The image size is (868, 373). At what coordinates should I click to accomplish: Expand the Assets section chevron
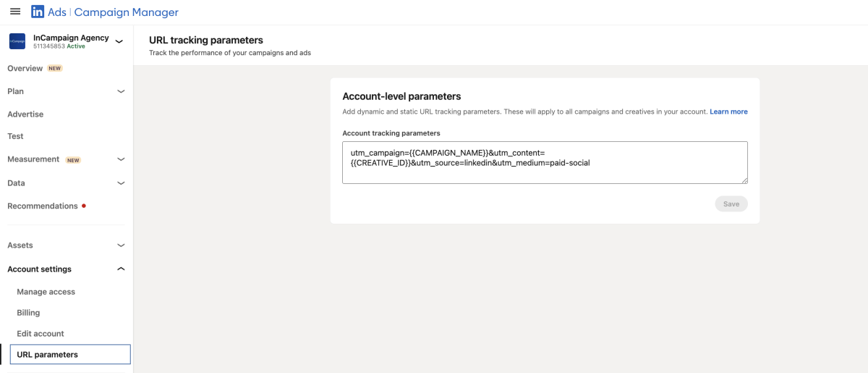pos(121,246)
